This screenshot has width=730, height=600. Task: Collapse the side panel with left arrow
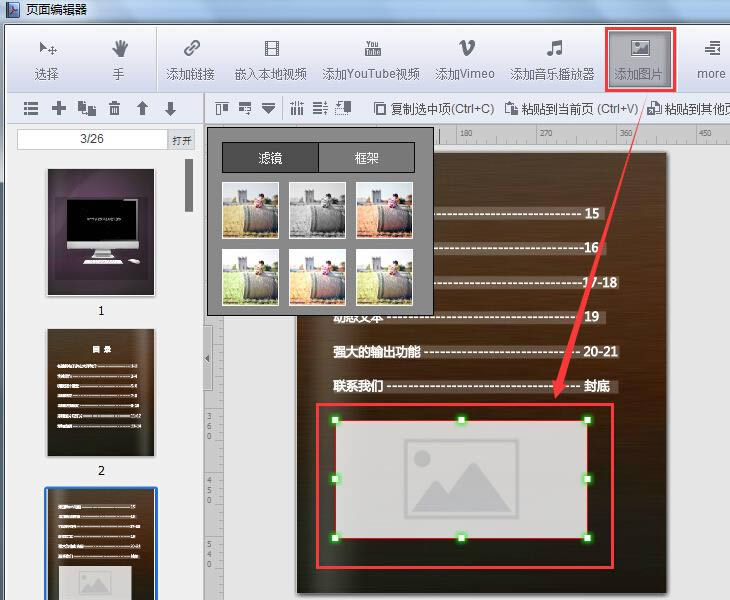(x=208, y=358)
